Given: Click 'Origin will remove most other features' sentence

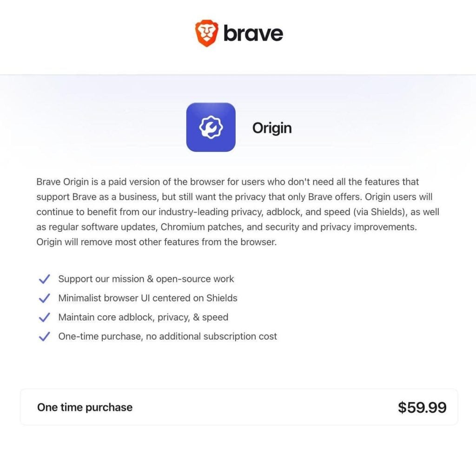Looking at the screenshot, I should pos(156,242).
